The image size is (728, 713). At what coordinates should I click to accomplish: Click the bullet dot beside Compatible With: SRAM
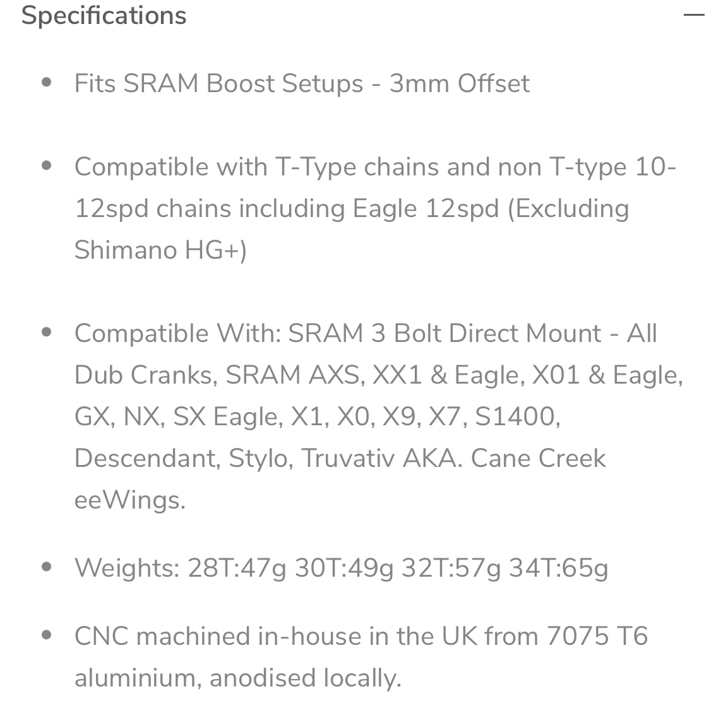coord(47,332)
